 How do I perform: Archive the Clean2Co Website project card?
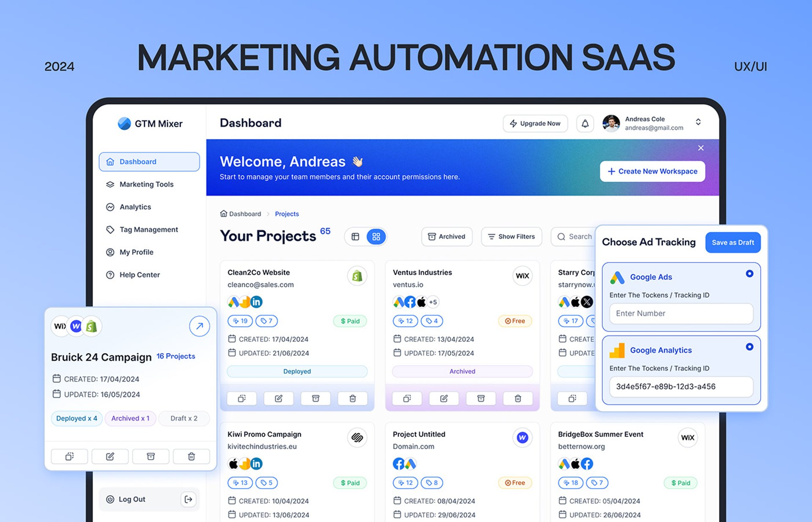315,398
